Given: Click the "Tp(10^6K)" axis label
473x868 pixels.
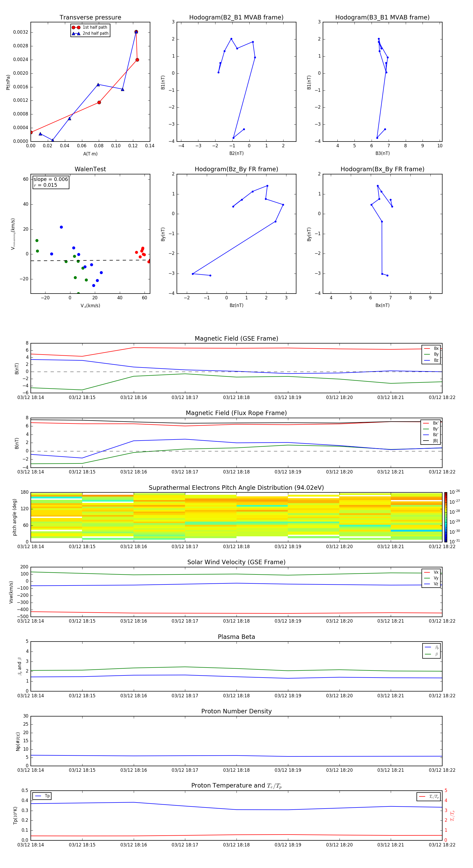Looking at the screenshot, I should [x=15, y=815].
